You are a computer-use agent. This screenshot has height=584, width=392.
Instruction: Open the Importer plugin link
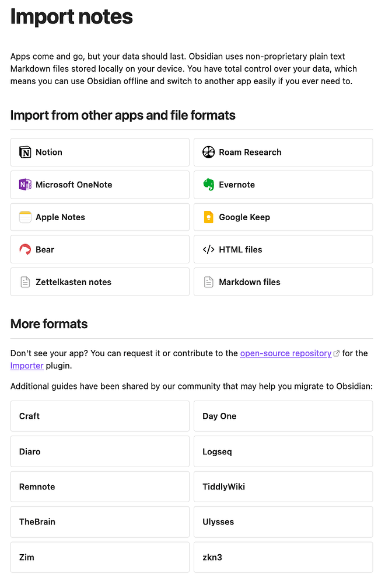26,366
